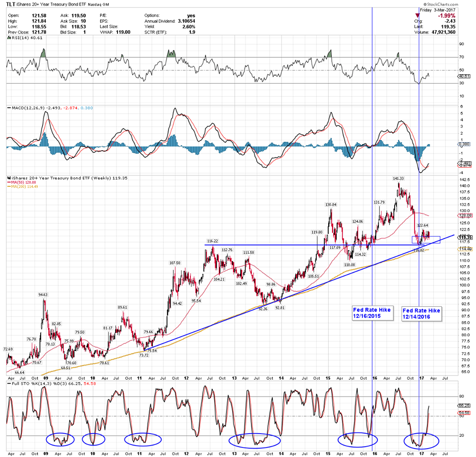The height and width of the screenshot is (457, 476).
Task: Click the 0.380 MACD signal tag on the right axis
Action: tap(464, 144)
